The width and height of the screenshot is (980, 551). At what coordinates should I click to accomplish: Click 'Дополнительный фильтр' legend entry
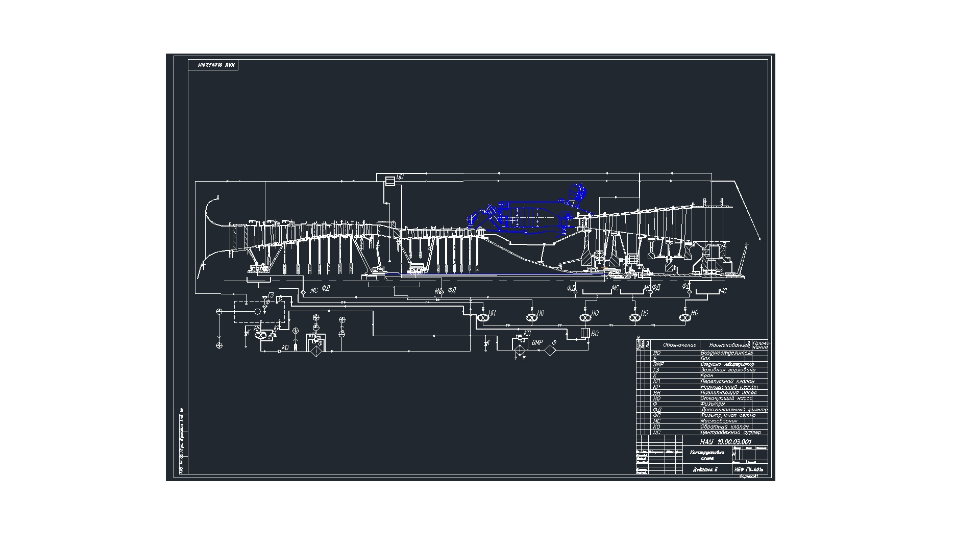click(x=734, y=410)
